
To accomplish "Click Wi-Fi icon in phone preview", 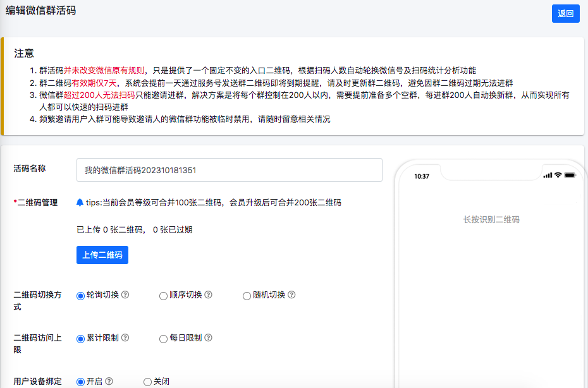I will (558, 175).
